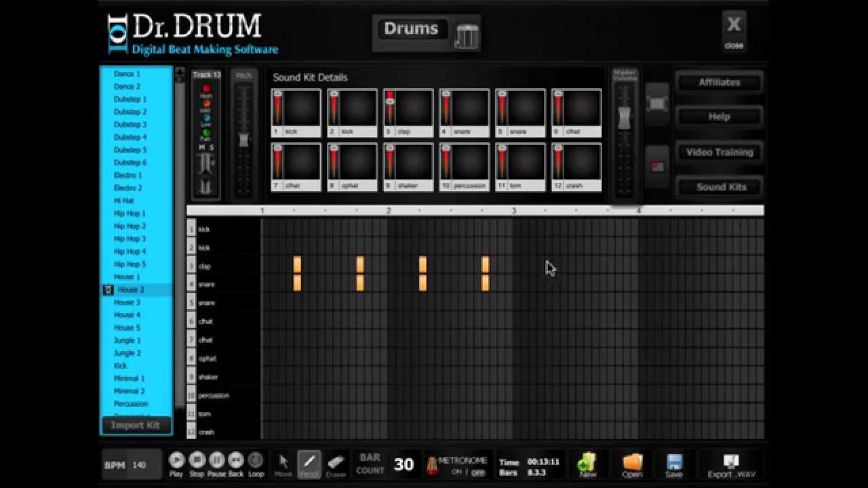The image size is (868, 488).
Task: Adjust the Pitch slider handle
Action: point(243,140)
